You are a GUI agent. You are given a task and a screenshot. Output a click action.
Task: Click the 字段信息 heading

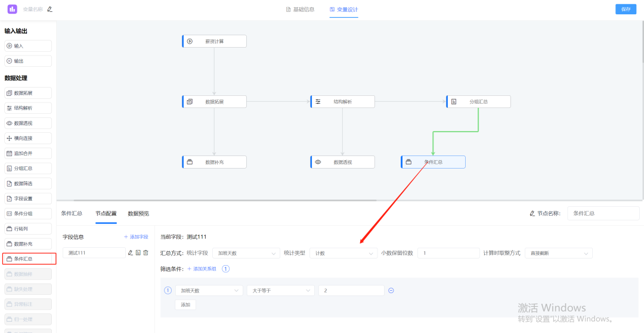click(x=73, y=236)
